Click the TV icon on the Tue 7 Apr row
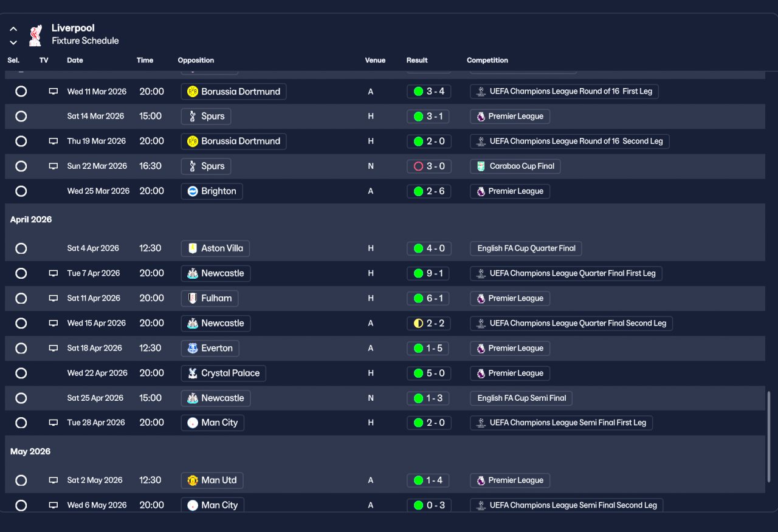 [53, 273]
